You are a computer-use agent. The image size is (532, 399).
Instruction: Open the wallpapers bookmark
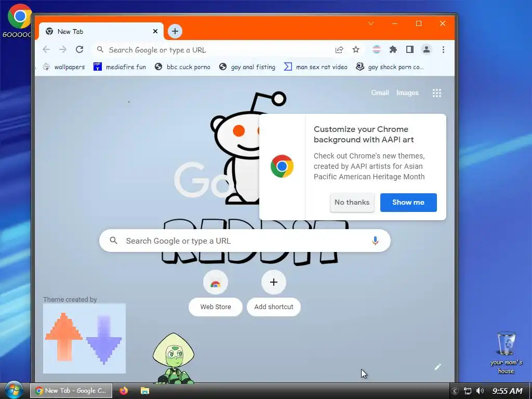point(64,67)
